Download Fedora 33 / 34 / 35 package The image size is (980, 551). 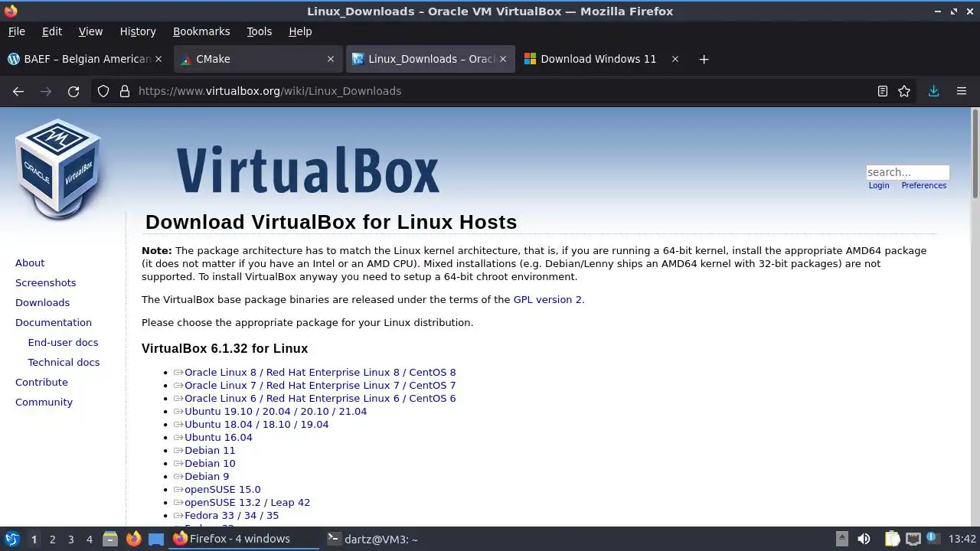click(231, 515)
